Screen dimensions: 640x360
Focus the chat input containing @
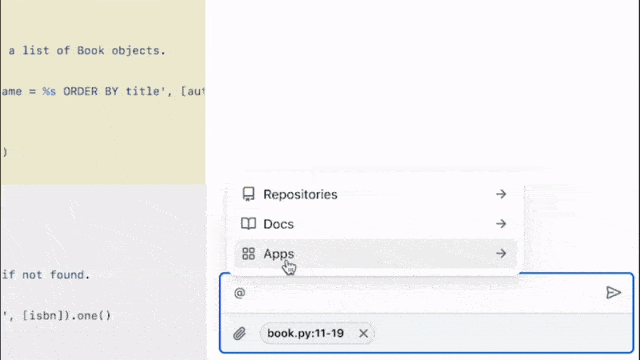coord(412,293)
